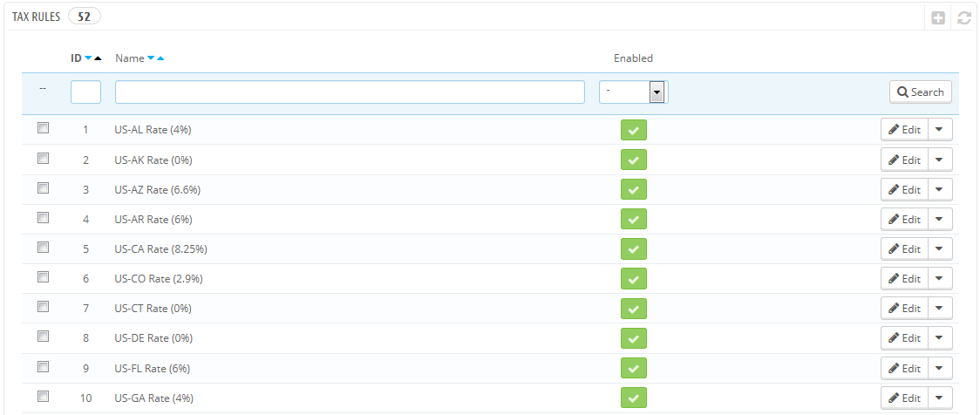The width and height of the screenshot is (980, 415).
Task: Disable US-AR Rate (6%) enabled status
Action: point(633,219)
